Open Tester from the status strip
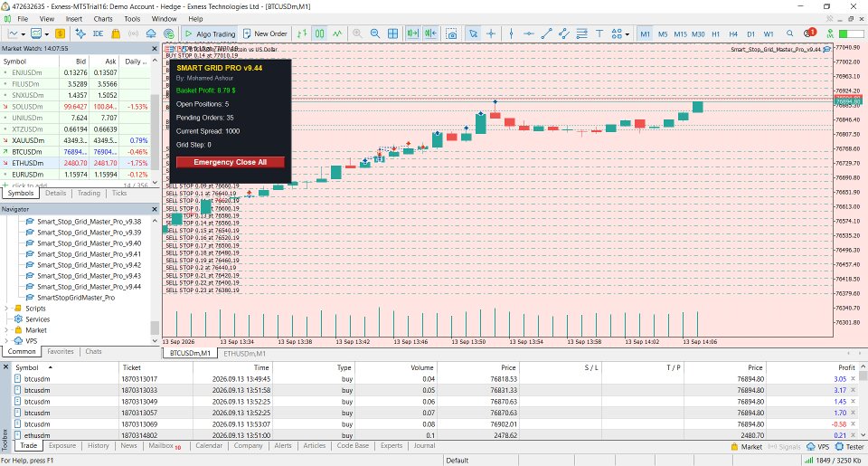 point(850,447)
